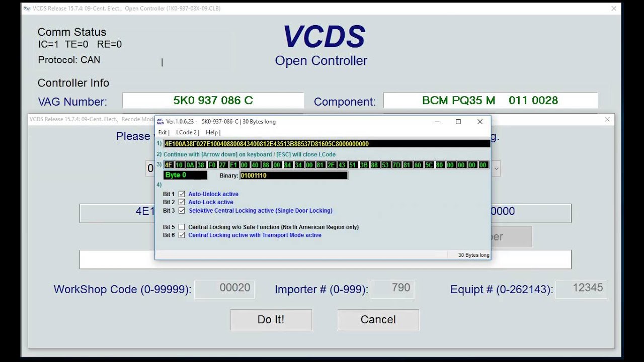The width and height of the screenshot is (644, 362).
Task: Close the VCDS Open Controller window
Action: 614,9
